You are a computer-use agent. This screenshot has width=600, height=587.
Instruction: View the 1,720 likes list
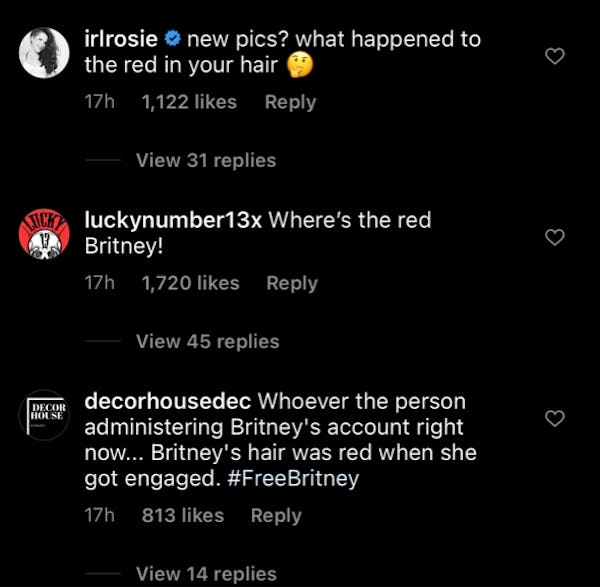(x=190, y=283)
